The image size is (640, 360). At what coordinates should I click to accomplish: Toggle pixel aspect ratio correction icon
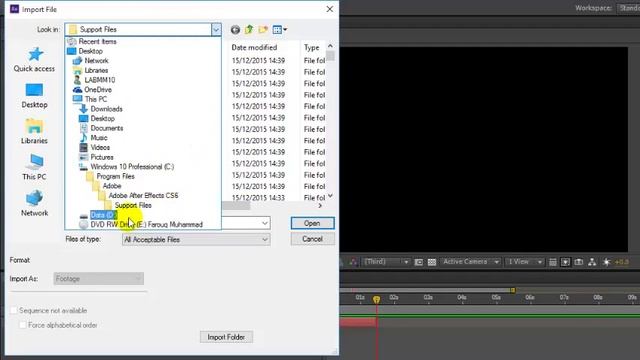[x=552, y=262]
